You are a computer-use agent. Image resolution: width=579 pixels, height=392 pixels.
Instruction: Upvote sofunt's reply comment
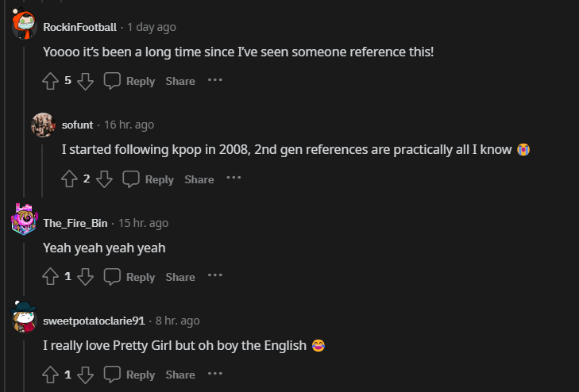[x=70, y=179]
